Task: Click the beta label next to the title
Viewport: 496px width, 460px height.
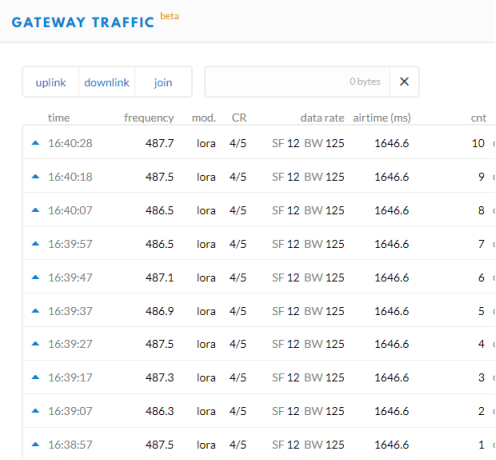Action: (x=170, y=16)
